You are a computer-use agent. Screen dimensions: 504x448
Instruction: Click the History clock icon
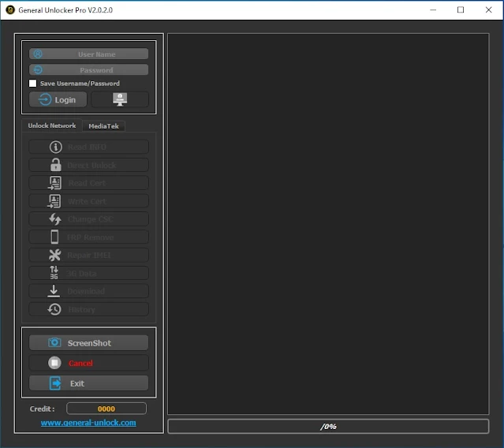click(x=54, y=309)
